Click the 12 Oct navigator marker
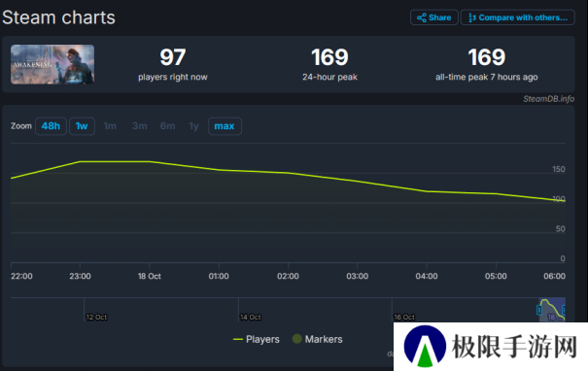588x371 pixels. pyautogui.click(x=96, y=317)
